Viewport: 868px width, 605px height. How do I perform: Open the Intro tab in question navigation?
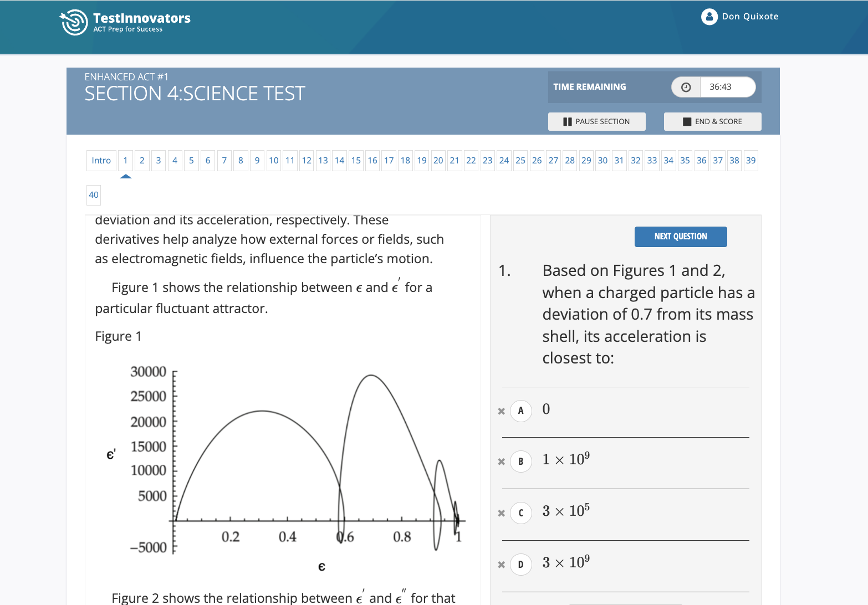pyautogui.click(x=101, y=161)
